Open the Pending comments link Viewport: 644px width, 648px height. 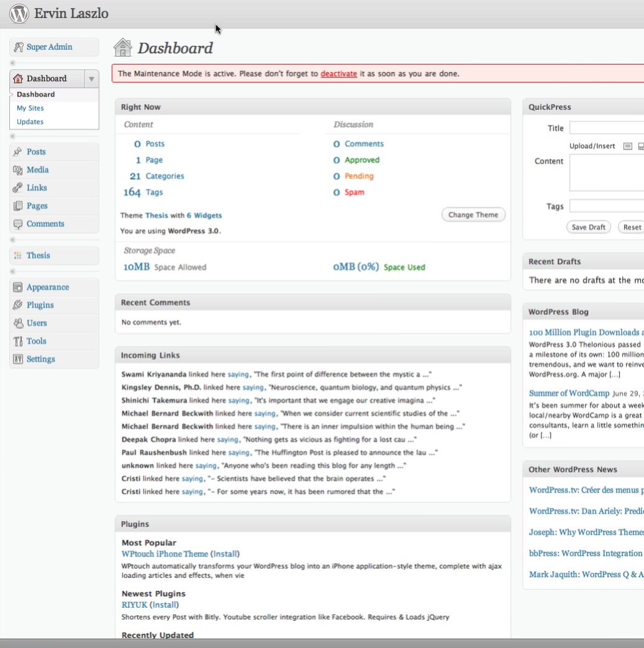tap(359, 176)
